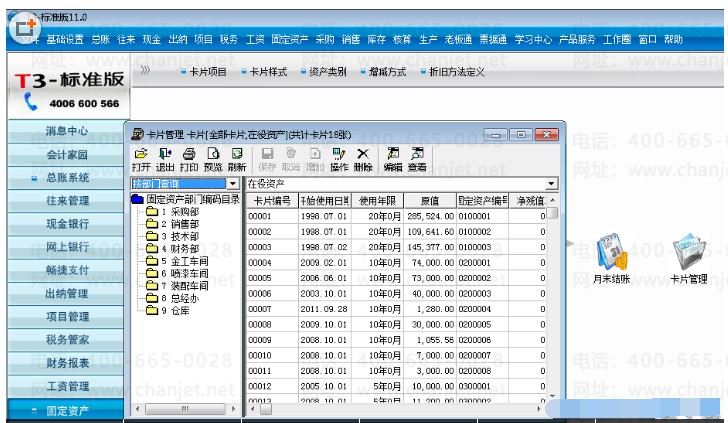Click the table's horizontal scrollbar thumb

(266, 409)
